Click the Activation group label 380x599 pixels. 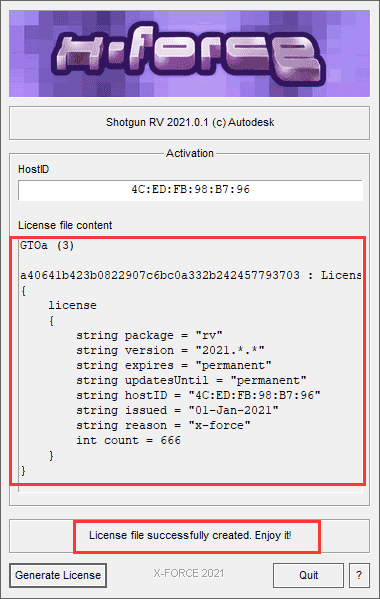click(190, 153)
